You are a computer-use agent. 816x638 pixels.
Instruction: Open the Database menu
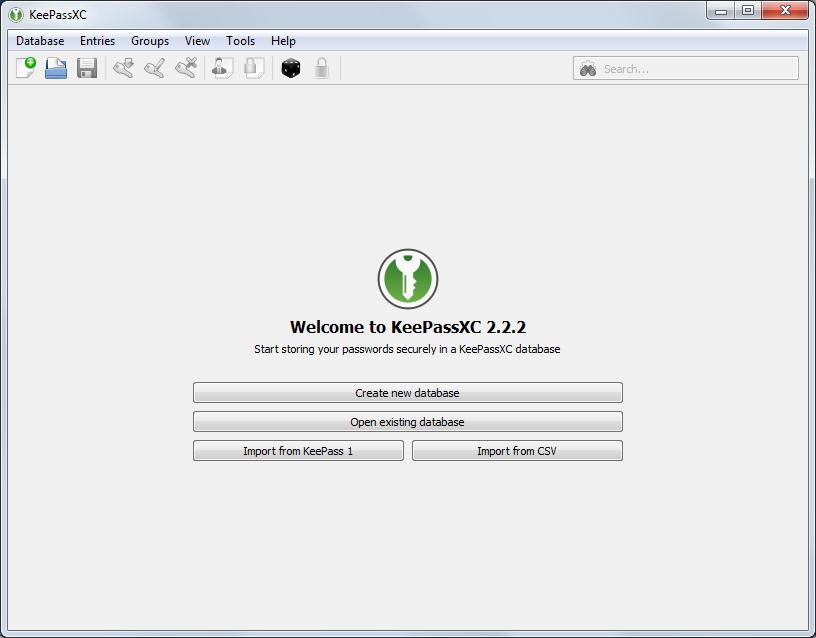point(40,41)
